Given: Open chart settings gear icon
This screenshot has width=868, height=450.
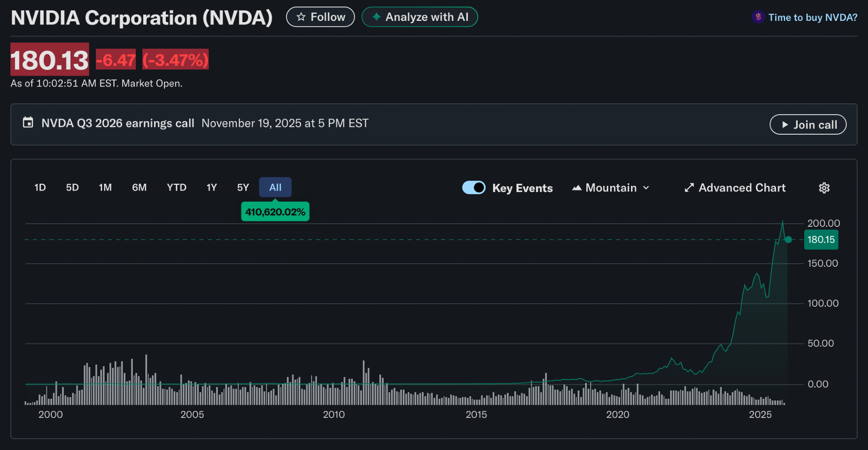Looking at the screenshot, I should (x=824, y=188).
